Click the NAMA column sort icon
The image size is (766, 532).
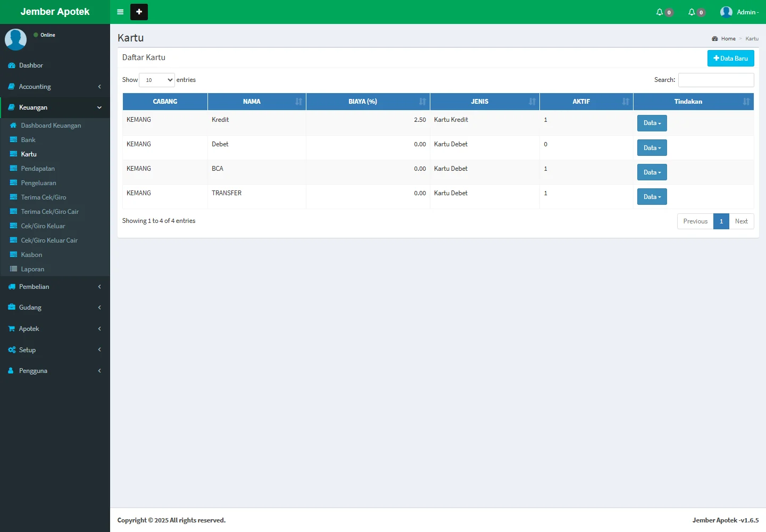(x=298, y=102)
